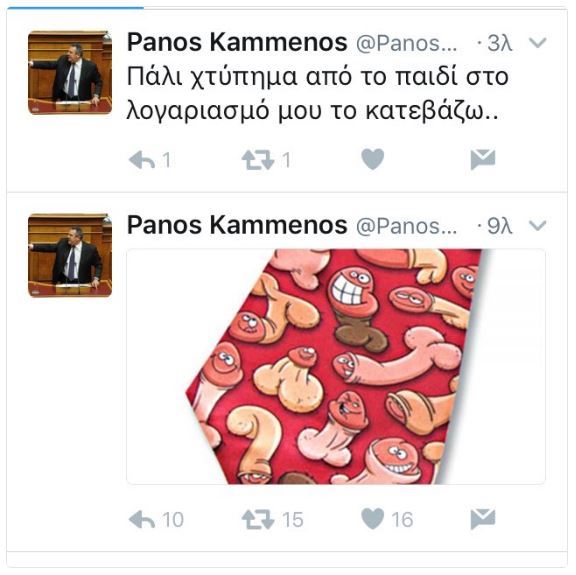The width and height of the screenshot is (576, 575).
Task: Click Panos Kammenos name on first tweet
Action: point(237,42)
